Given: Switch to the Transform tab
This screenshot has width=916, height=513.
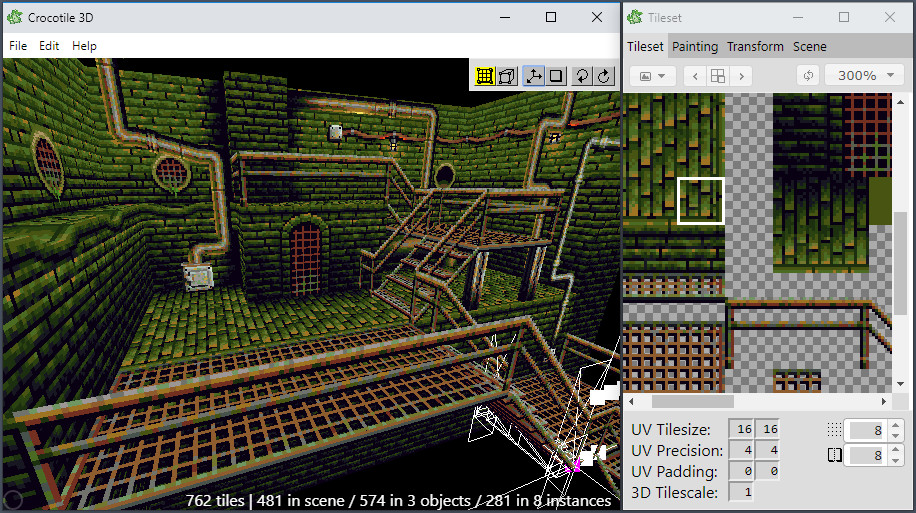Looking at the screenshot, I should click(x=755, y=46).
